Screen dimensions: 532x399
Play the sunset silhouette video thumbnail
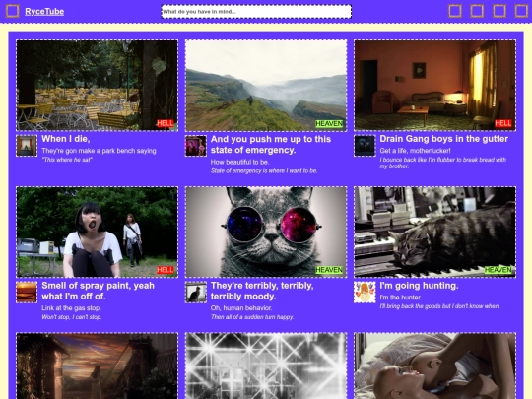(97, 366)
